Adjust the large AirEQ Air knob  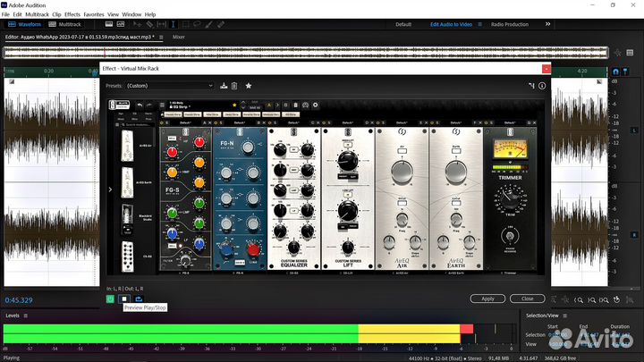[x=402, y=172]
